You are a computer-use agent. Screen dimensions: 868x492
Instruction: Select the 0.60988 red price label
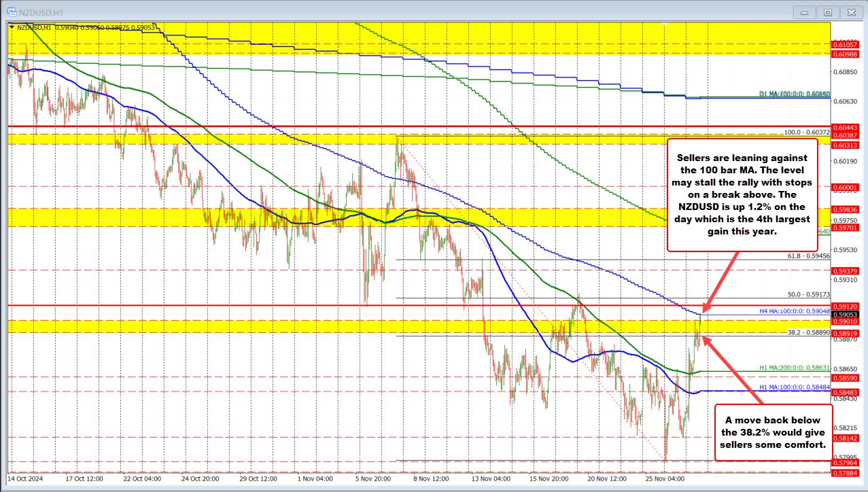point(844,53)
